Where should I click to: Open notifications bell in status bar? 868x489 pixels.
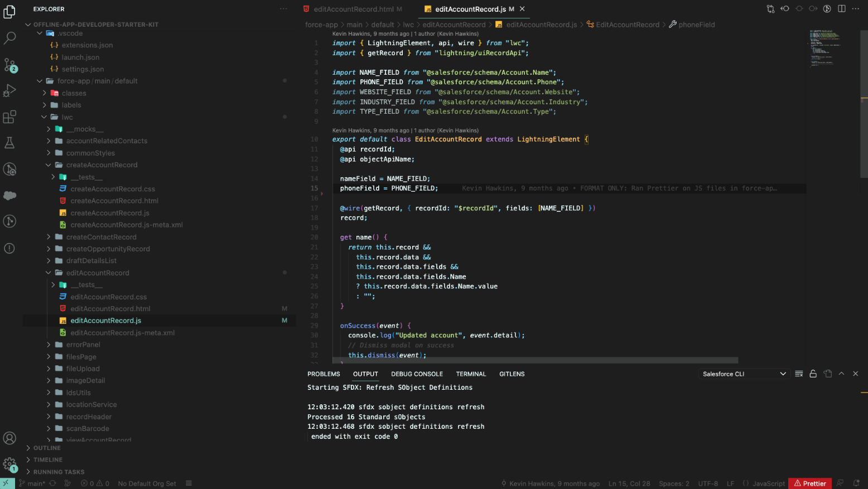(856, 483)
